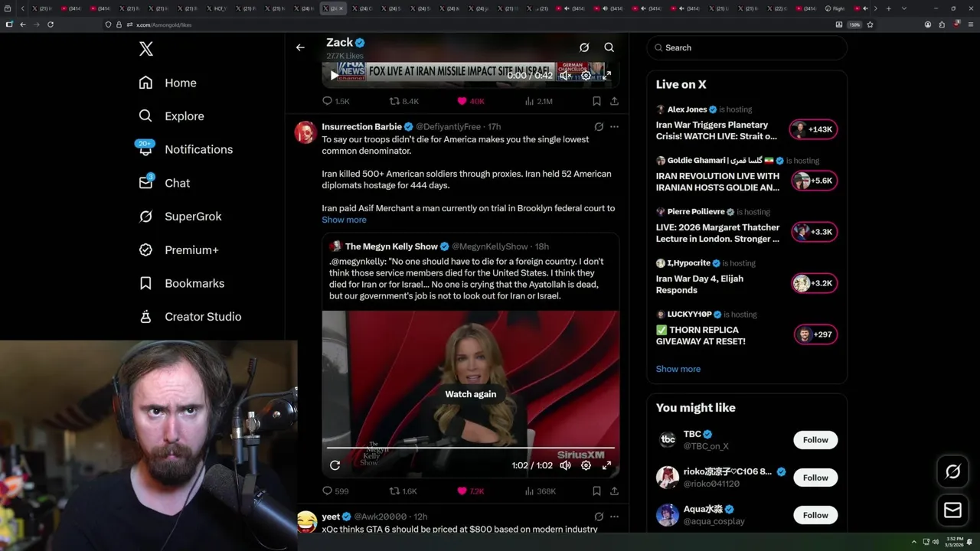Repost the post with 1.6K reposts

[x=403, y=491]
